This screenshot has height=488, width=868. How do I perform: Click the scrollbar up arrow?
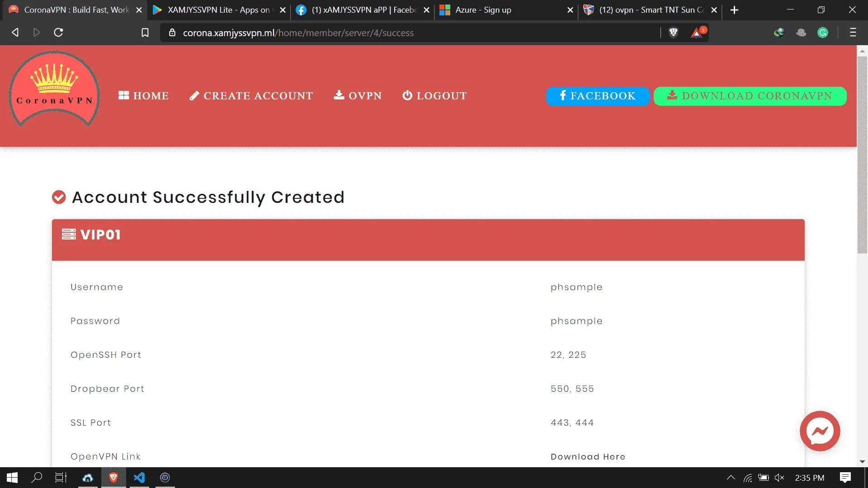pyautogui.click(x=862, y=51)
